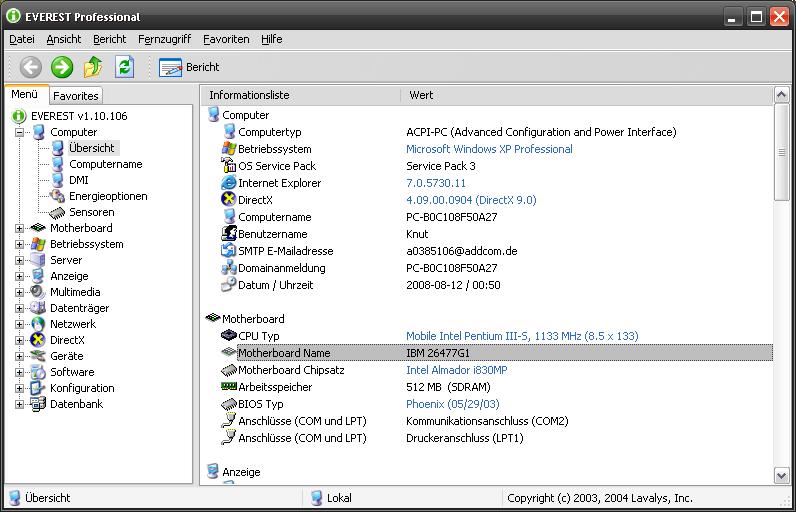This screenshot has width=796, height=512.
Task: Select the Computer node in the tree
Action: point(74,132)
